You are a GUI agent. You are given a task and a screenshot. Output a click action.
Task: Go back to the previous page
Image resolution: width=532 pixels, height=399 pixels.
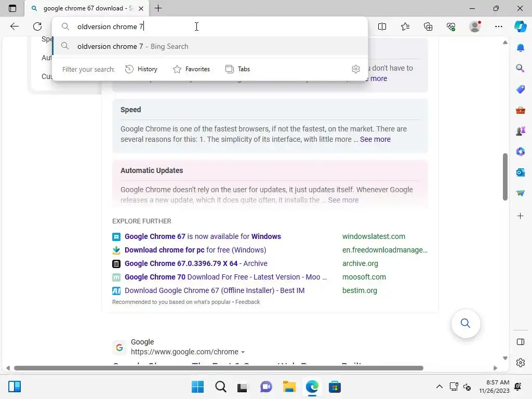(x=14, y=26)
